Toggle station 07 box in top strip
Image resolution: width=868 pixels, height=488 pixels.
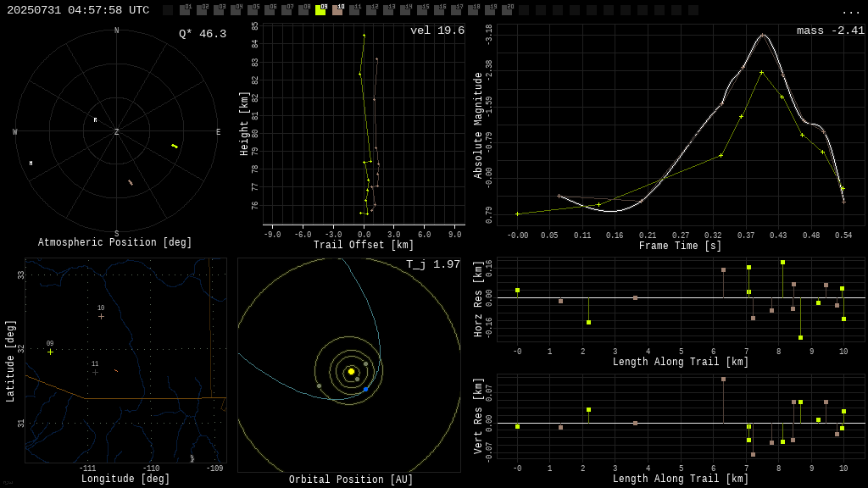coord(287,10)
